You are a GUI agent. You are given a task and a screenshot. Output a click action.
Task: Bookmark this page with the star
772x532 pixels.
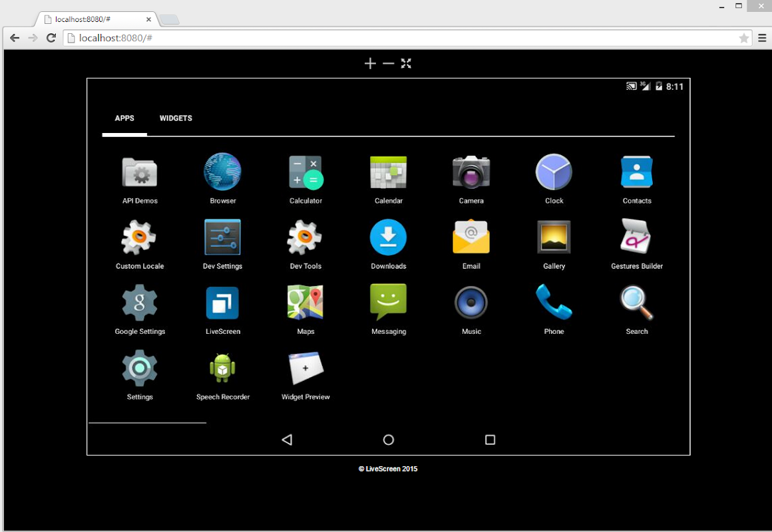point(744,38)
